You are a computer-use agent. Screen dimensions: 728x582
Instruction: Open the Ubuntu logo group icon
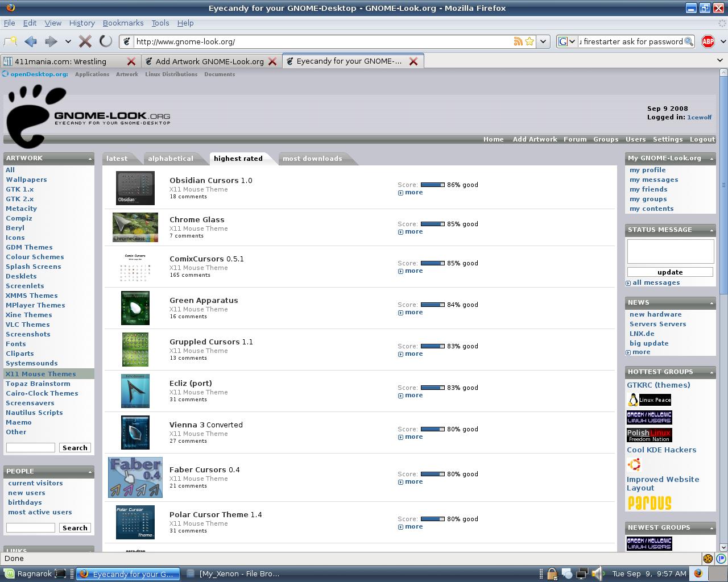pos(634,465)
